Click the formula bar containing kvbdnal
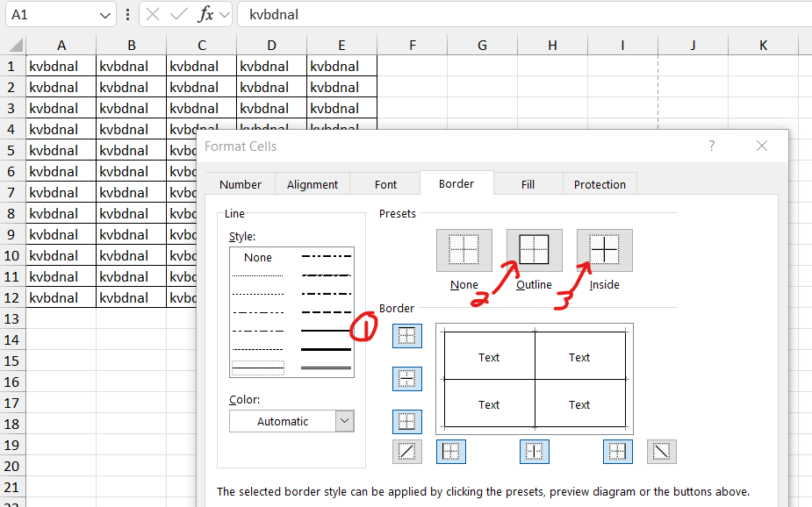812x507 pixels. tap(524, 15)
